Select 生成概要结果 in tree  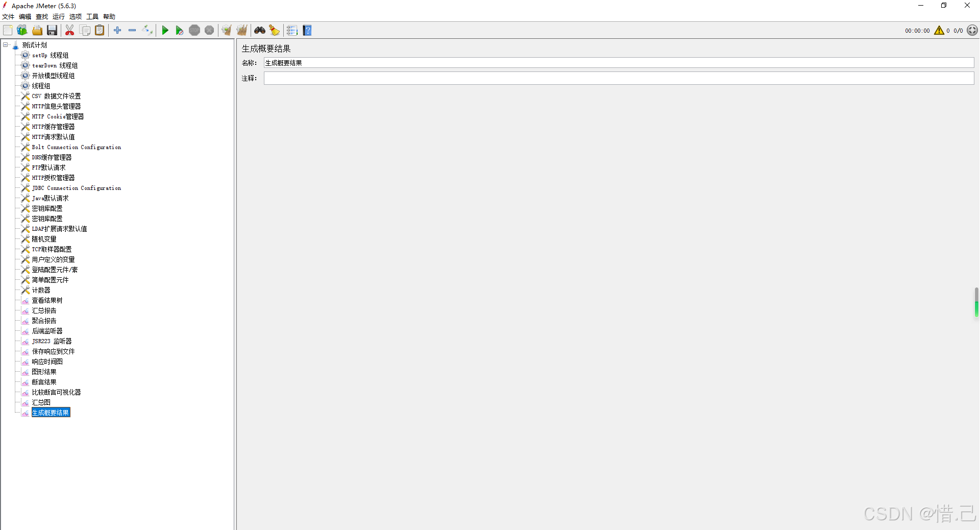[51, 413]
